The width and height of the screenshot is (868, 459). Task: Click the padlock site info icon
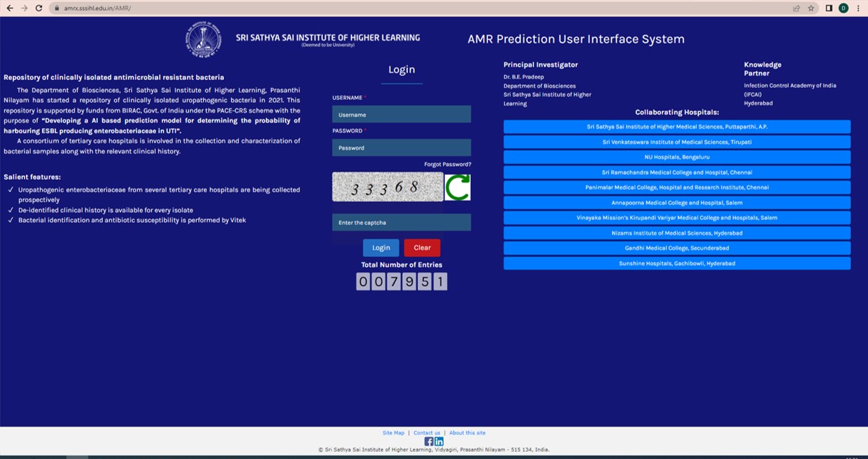pyautogui.click(x=56, y=8)
